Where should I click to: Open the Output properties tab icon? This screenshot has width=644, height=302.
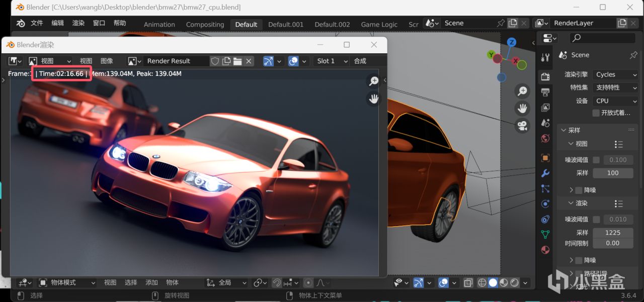545,92
